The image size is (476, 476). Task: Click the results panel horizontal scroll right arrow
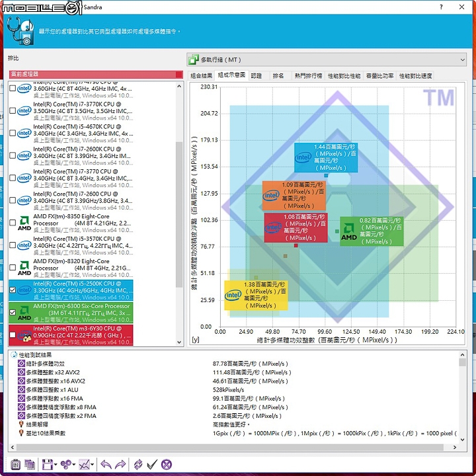(x=455, y=447)
